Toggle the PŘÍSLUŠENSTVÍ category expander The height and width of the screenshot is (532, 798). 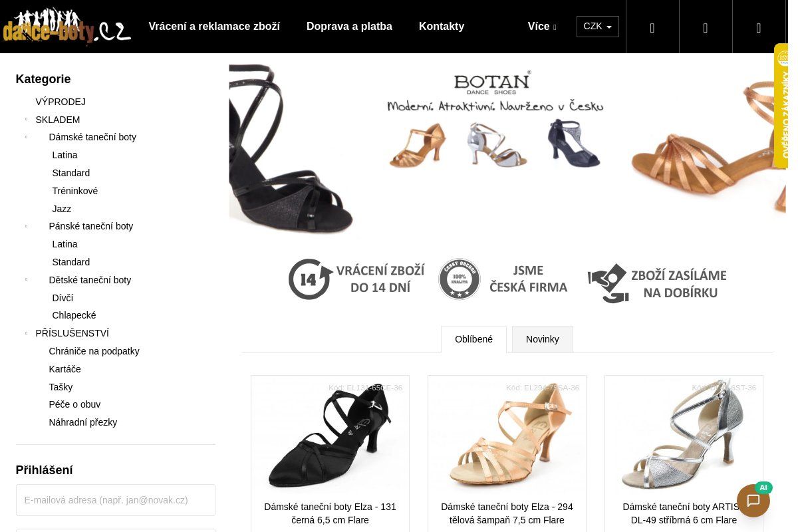coord(27,333)
